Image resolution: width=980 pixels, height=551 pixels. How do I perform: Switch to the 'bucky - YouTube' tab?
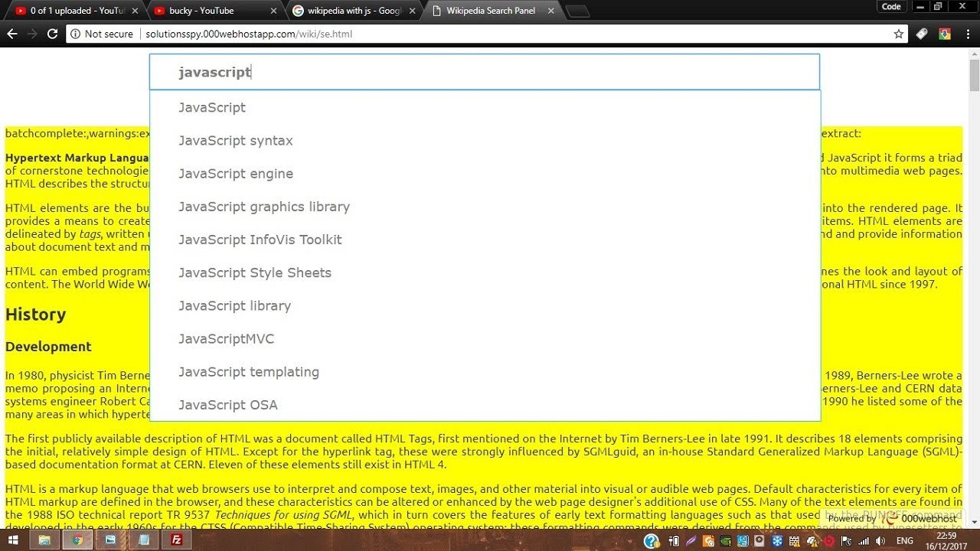214,11
